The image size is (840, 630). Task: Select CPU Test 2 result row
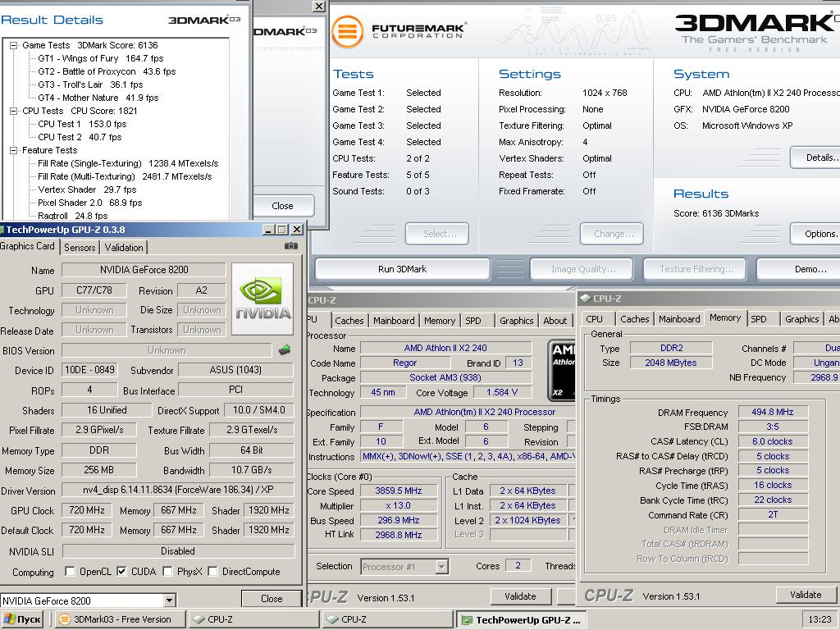pyautogui.click(x=80, y=137)
